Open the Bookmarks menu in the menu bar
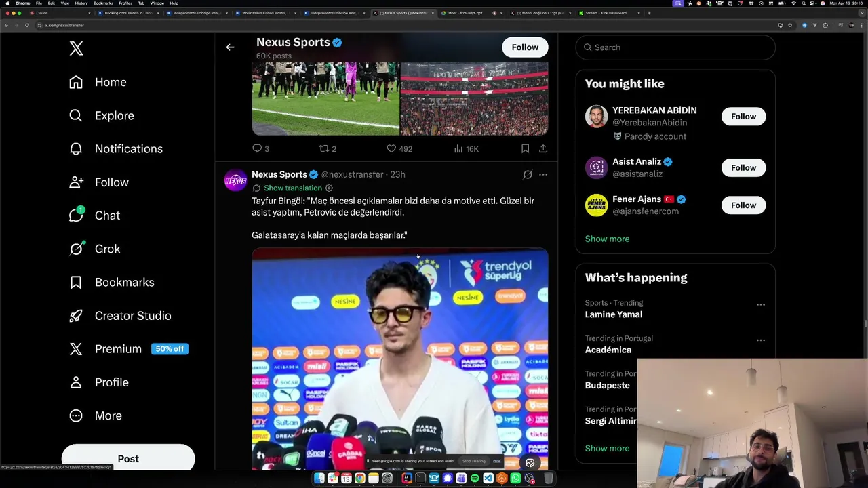 coord(103,3)
